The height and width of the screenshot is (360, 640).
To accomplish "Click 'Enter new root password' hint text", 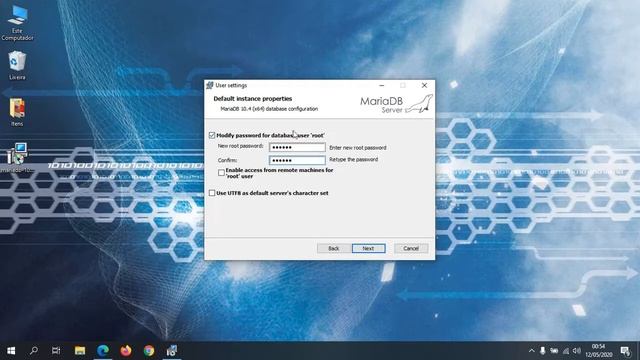I will click(358, 147).
